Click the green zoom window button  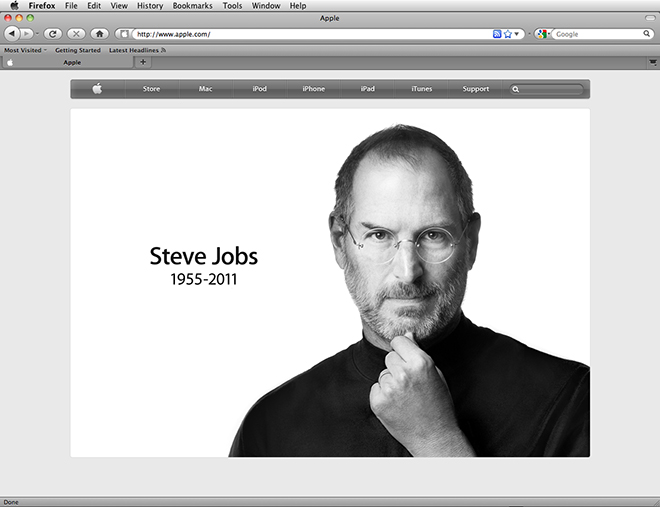click(30, 18)
